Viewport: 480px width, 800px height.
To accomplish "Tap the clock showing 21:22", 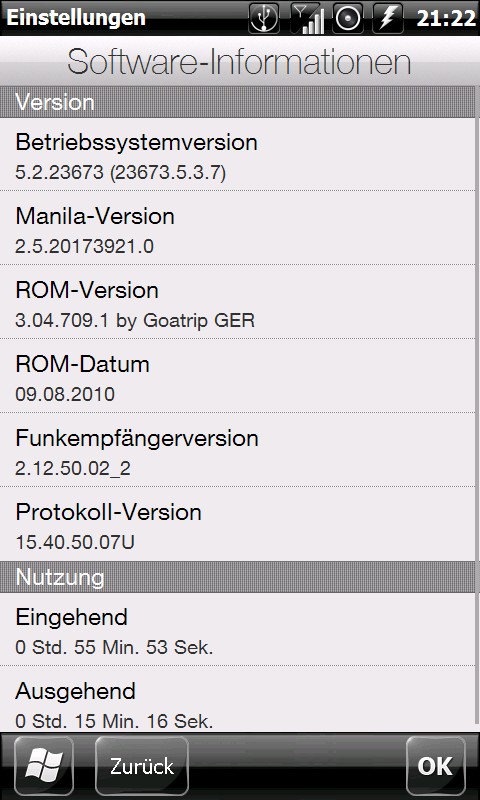I will point(446,18).
